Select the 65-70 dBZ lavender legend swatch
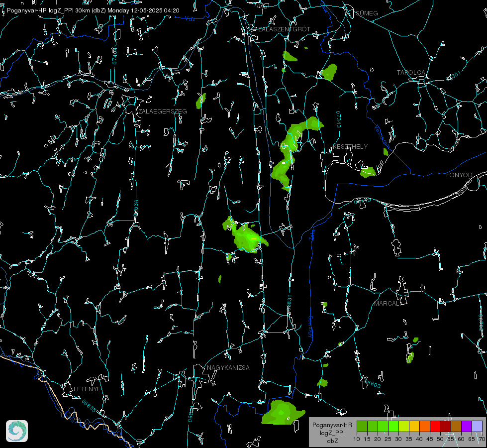The width and height of the screenshot is (487, 448). pos(477,426)
